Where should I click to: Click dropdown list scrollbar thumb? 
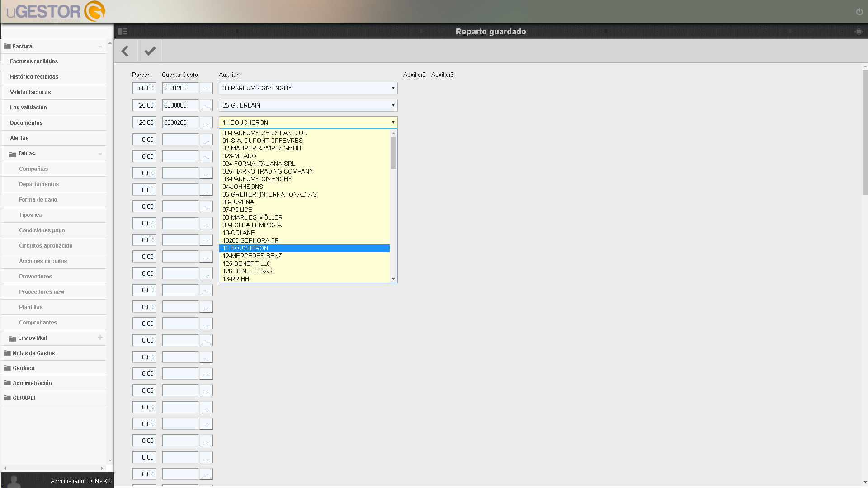[393, 153]
